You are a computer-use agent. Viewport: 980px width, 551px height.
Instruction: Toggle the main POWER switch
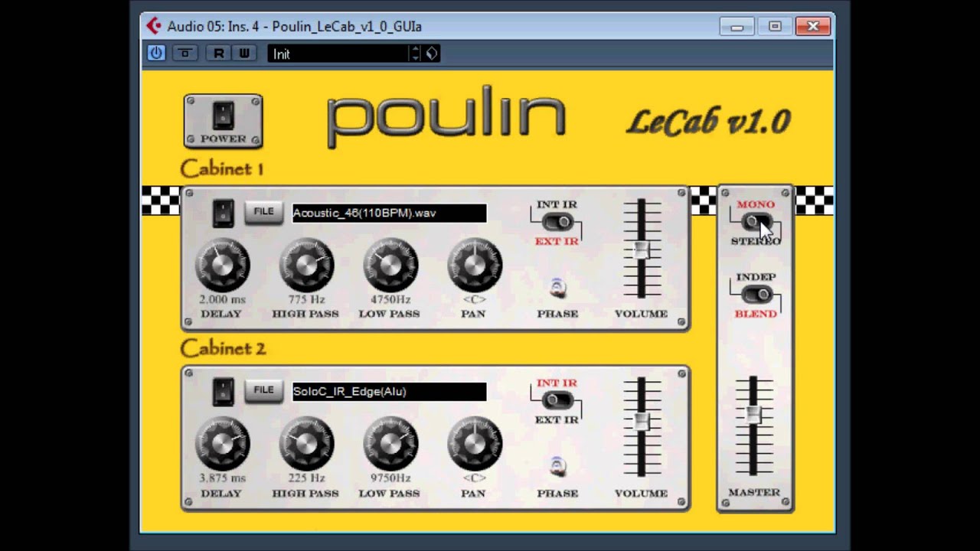tap(223, 116)
